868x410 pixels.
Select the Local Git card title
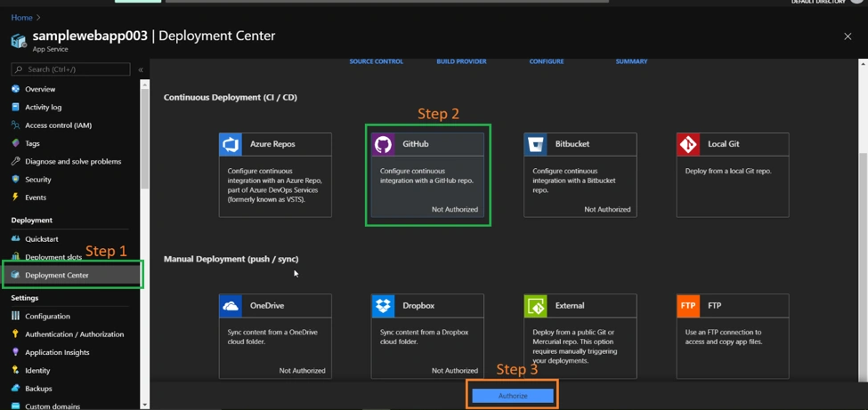(724, 144)
